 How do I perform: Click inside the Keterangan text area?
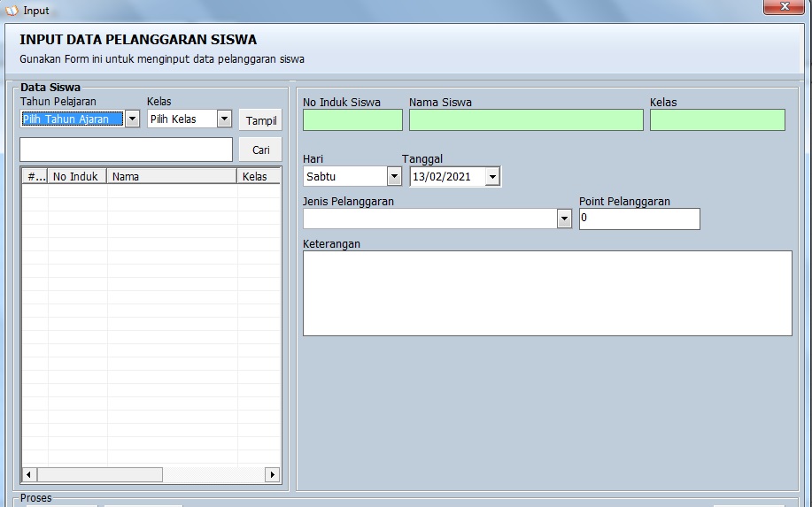547,293
